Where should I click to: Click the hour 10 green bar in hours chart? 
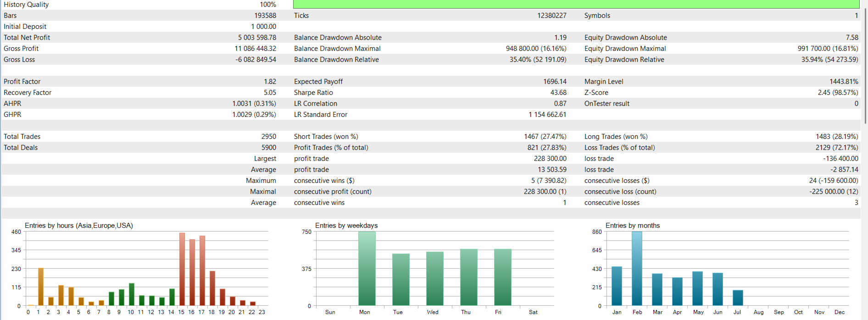(x=132, y=294)
